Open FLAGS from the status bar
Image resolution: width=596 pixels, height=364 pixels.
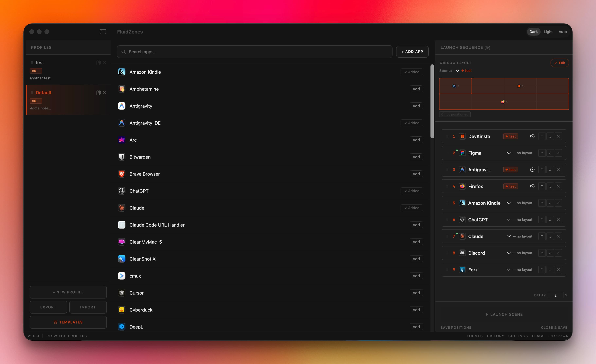click(x=538, y=336)
